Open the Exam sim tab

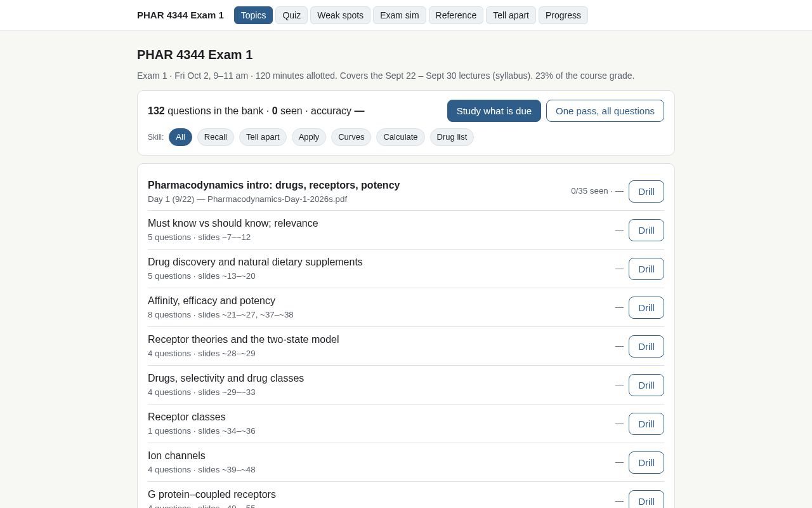click(x=400, y=15)
